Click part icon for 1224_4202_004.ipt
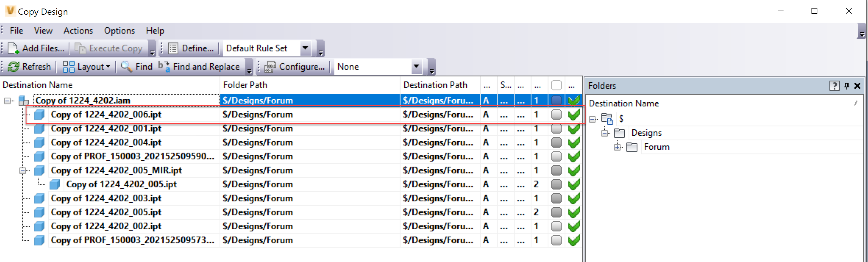Viewport: 868px width, 262px height. 39,142
